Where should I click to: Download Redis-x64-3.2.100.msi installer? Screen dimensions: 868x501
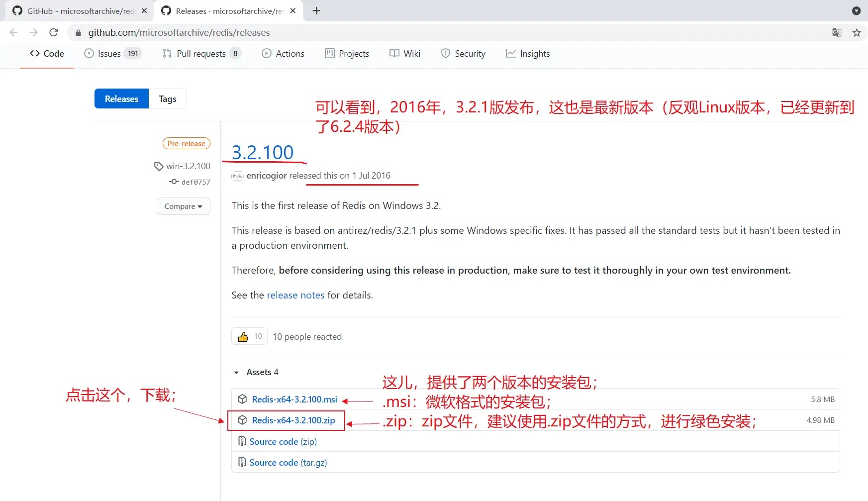point(294,400)
